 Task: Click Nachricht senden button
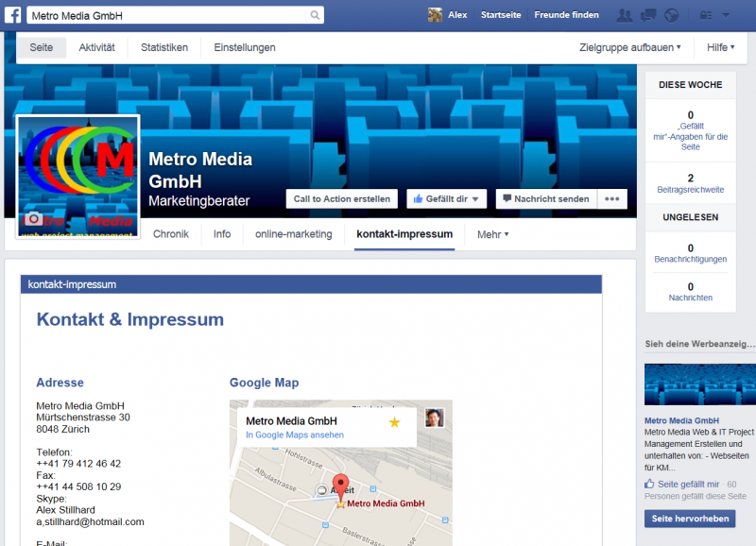tap(547, 199)
